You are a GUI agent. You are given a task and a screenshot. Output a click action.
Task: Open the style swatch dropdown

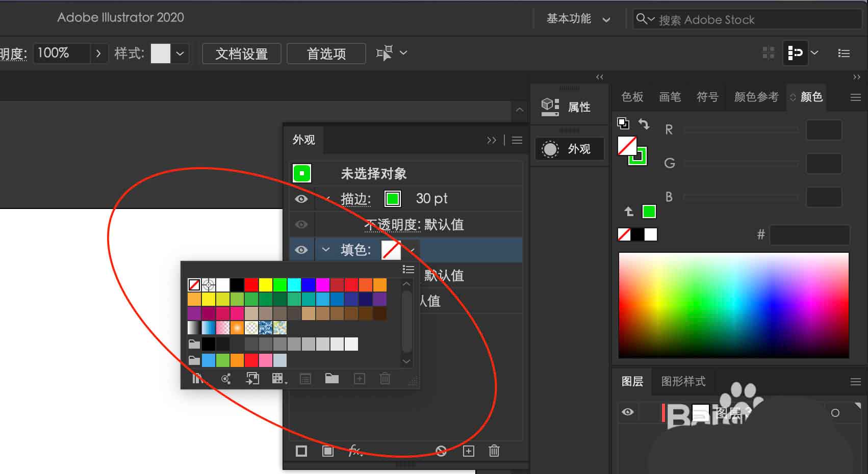(x=180, y=53)
